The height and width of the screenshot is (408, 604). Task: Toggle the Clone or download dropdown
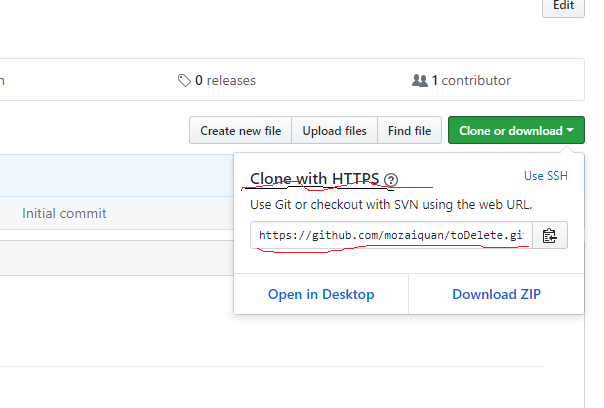pyautogui.click(x=516, y=131)
